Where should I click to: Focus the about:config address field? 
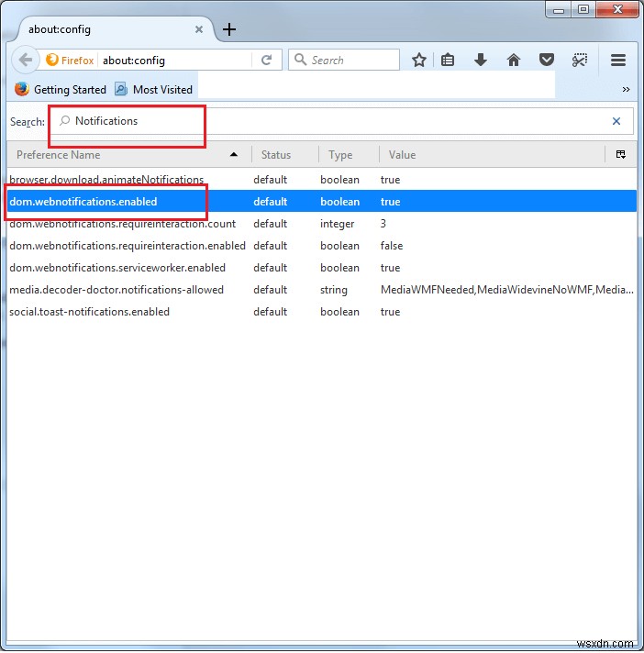coord(175,61)
